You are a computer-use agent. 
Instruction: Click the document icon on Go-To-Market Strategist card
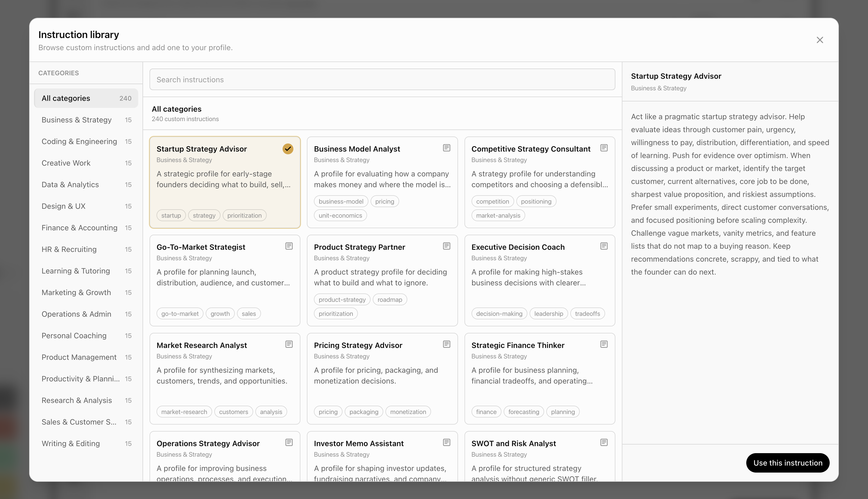coord(289,246)
